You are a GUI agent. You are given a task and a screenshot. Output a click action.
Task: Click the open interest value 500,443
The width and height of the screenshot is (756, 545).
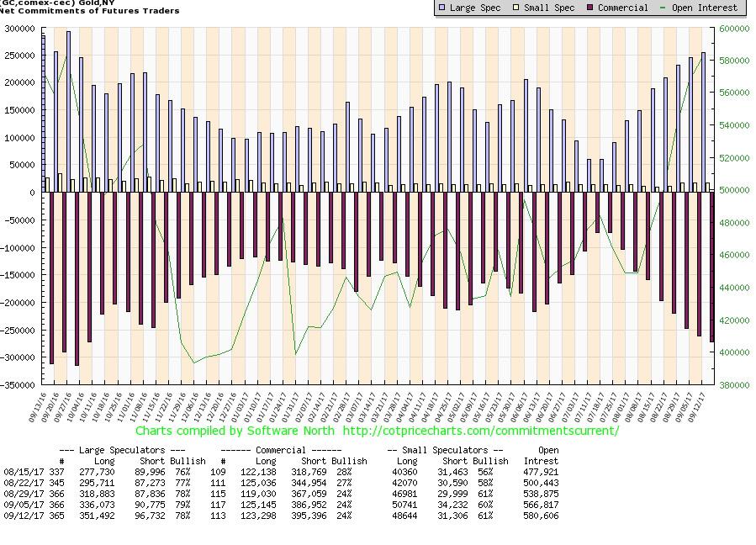coord(541,483)
